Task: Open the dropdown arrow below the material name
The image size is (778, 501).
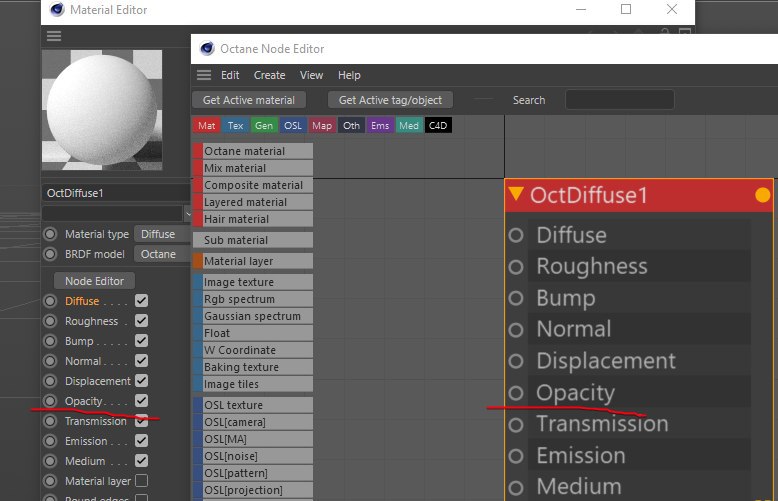Action: point(188,214)
